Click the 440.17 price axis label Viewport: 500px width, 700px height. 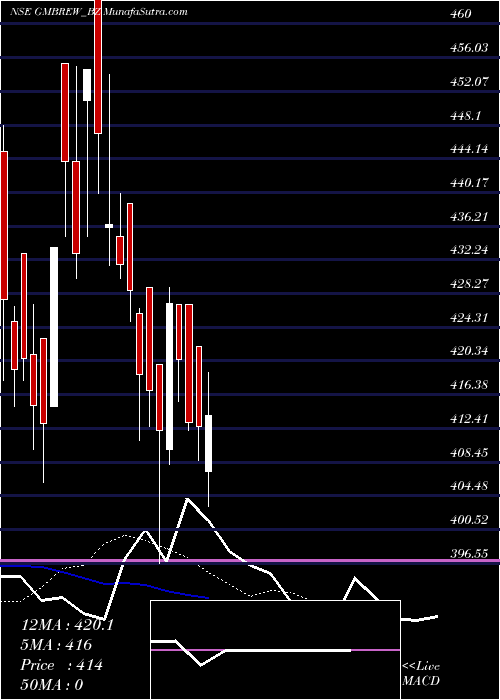coord(469,183)
